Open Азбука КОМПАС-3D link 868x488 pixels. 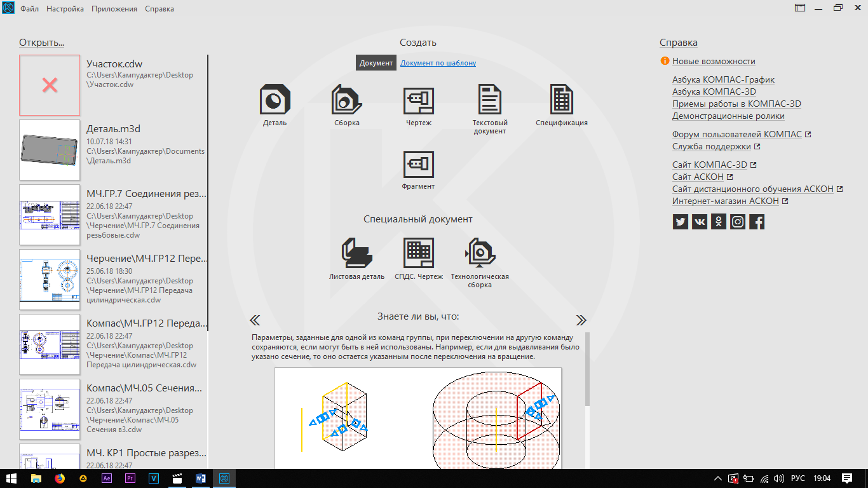click(714, 91)
